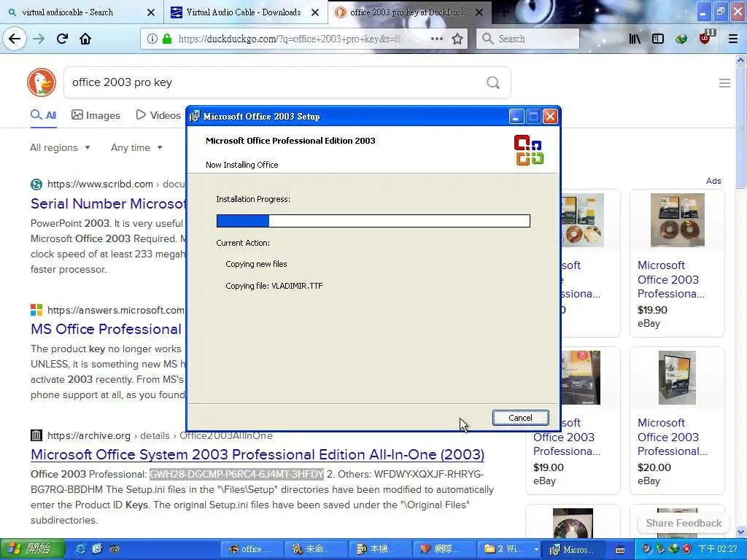The height and width of the screenshot is (560, 747).
Task: Click the system clock showing 02:27
Action: 718,549
